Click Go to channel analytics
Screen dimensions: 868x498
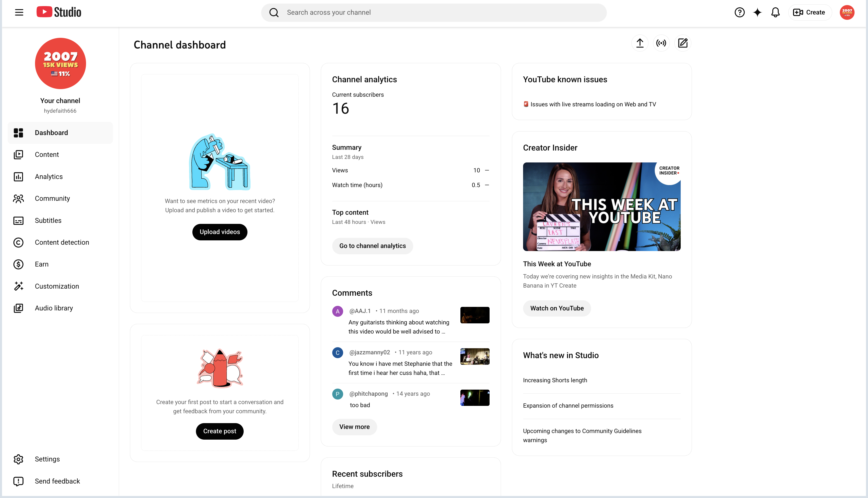[372, 246]
